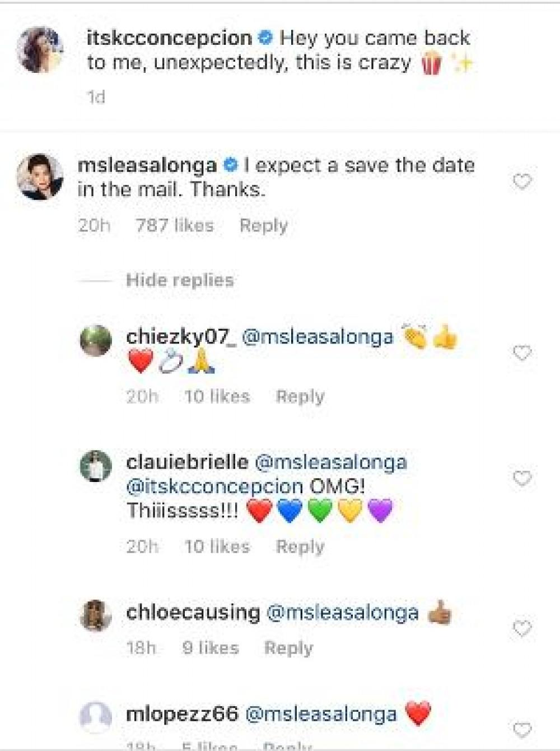Open the itskcconcepcion username link

click(170, 38)
